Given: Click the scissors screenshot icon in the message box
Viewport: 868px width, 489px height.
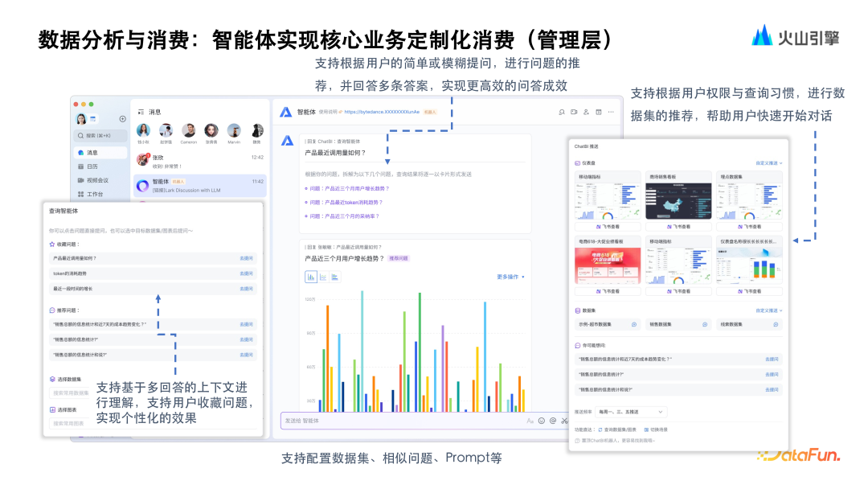Looking at the screenshot, I should (x=564, y=421).
